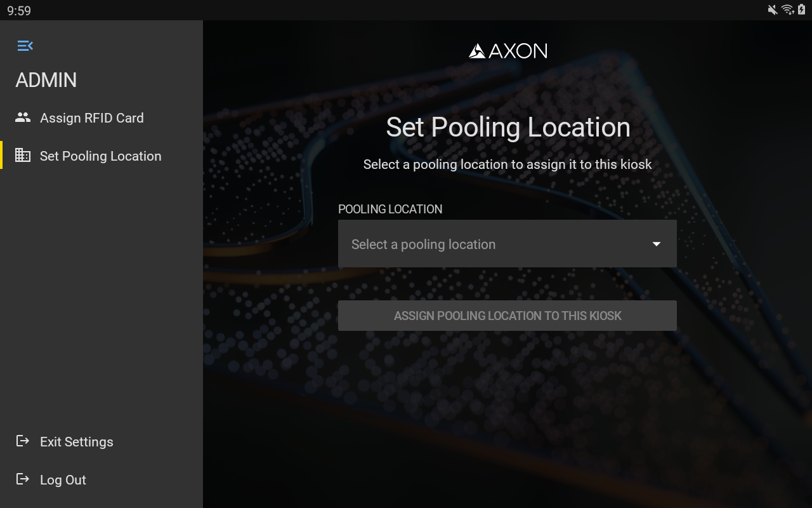This screenshot has width=812, height=508.
Task: Tap the muted sound icon in the status bar
Action: click(x=772, y=10)
